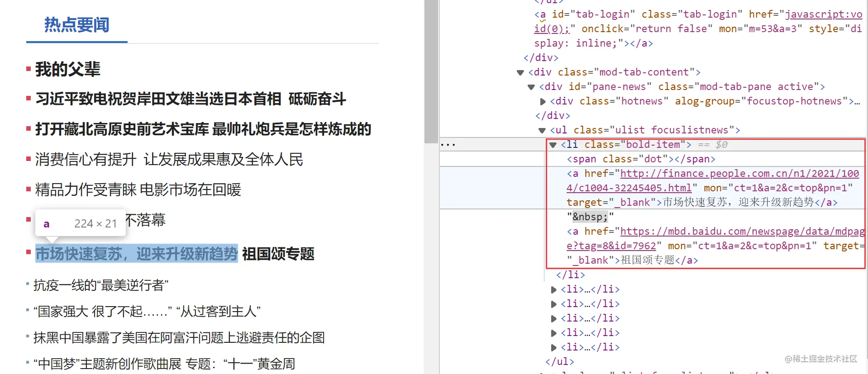Expand last collapsed li node before /ul
This screenshot has width=868, height=374.
coord(553,347)
